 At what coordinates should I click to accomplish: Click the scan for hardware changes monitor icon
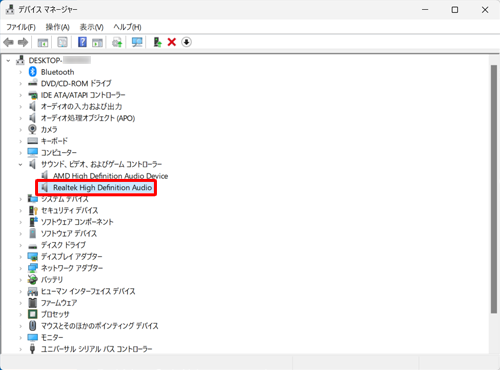coord(137,42)
